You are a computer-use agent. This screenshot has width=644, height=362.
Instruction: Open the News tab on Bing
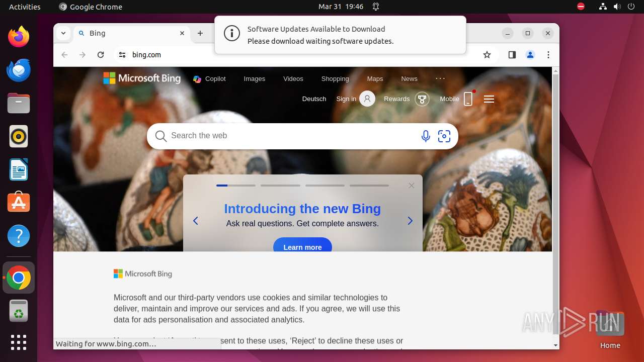coord(409,79)
